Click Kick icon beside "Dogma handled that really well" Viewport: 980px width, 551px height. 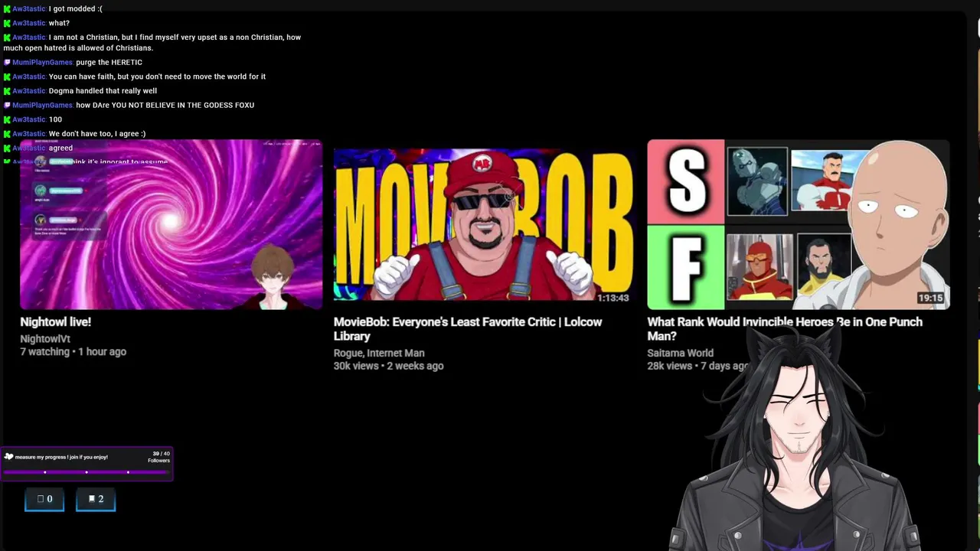pos(7,90)
